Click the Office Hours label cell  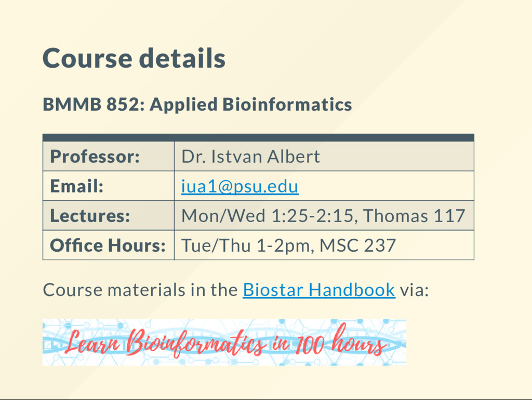coord(109,245)
